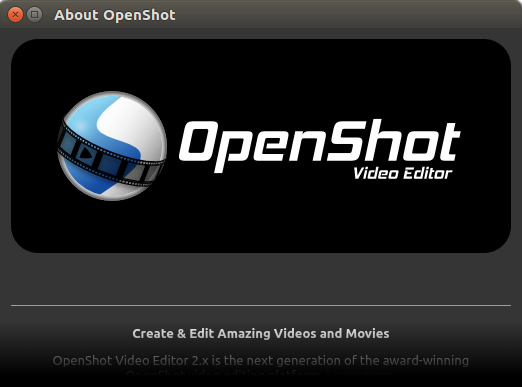Image resolution: width=522 pixels, height=387 pixels.
Task: Click the "About OpenShot" window title
Action: click(115, 15)
